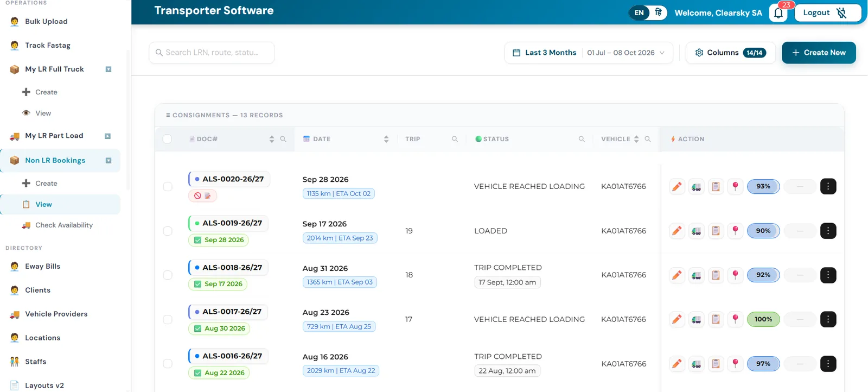This screenshot has height=392, width=868.
Task: Focus the Search LRN, route, status field
Action: click(x=212, y=53)
